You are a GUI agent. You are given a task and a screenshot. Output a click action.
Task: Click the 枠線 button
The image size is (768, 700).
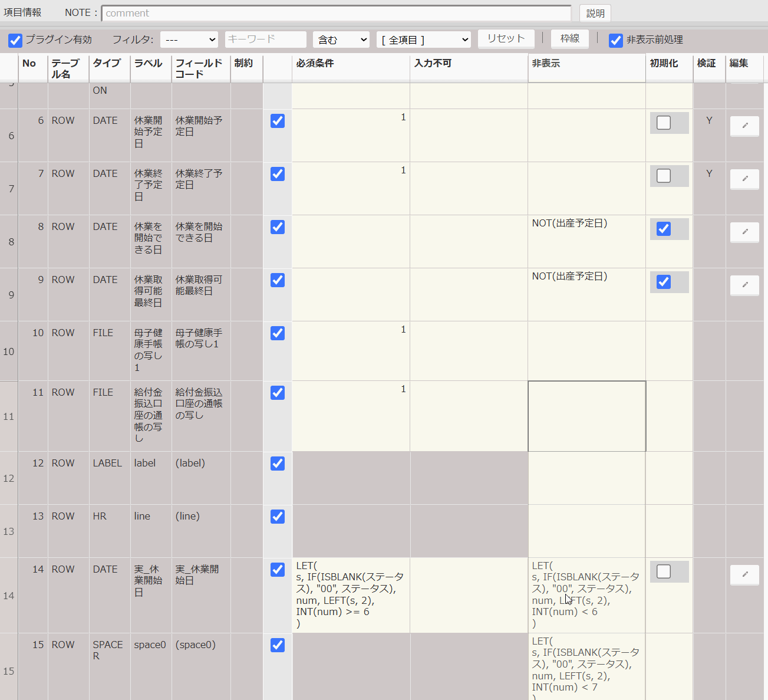pyautogui.click(x=569, y=38)
